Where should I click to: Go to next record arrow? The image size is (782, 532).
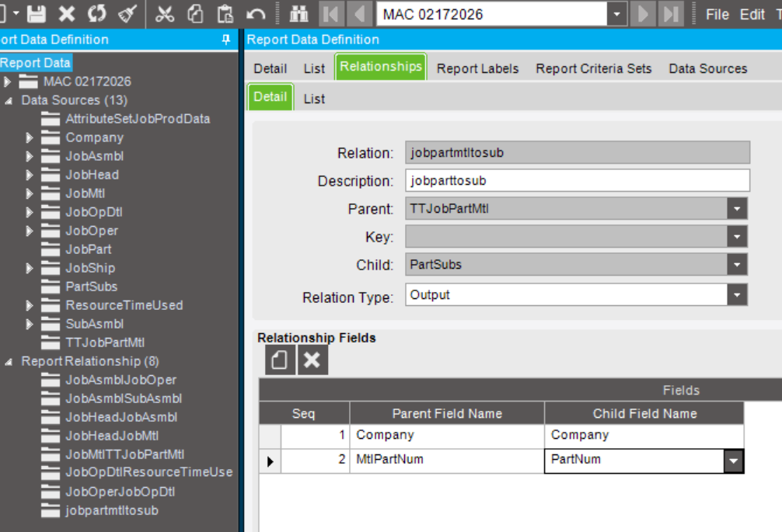click(643, 14)
